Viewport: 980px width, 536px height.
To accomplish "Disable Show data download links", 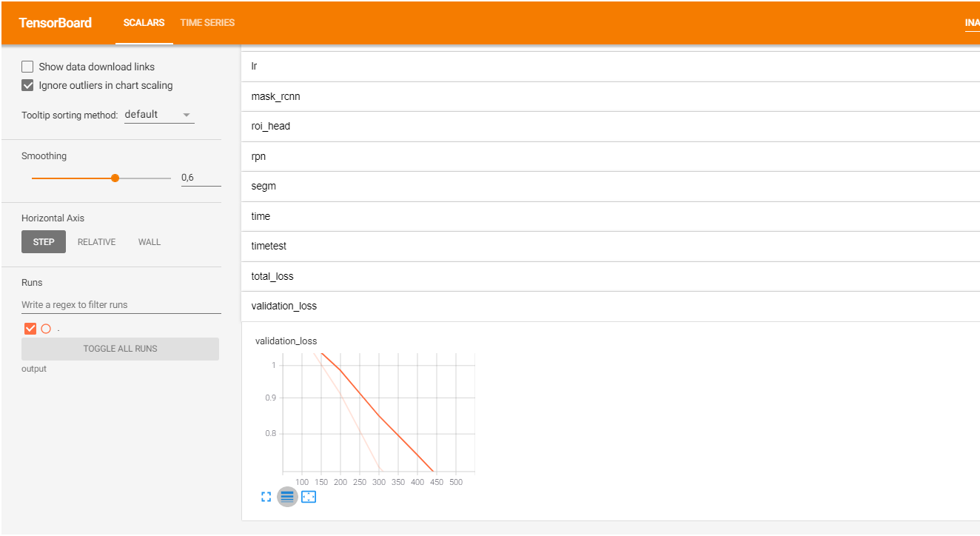I will (x=27, y=66).
